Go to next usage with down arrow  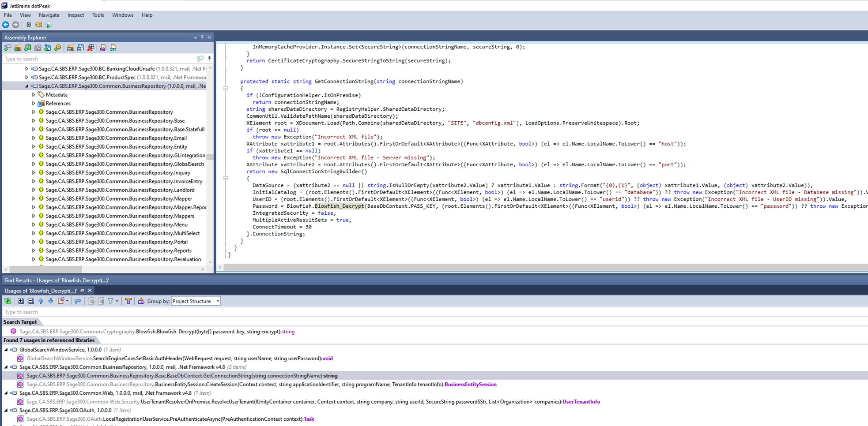point(51,301)
